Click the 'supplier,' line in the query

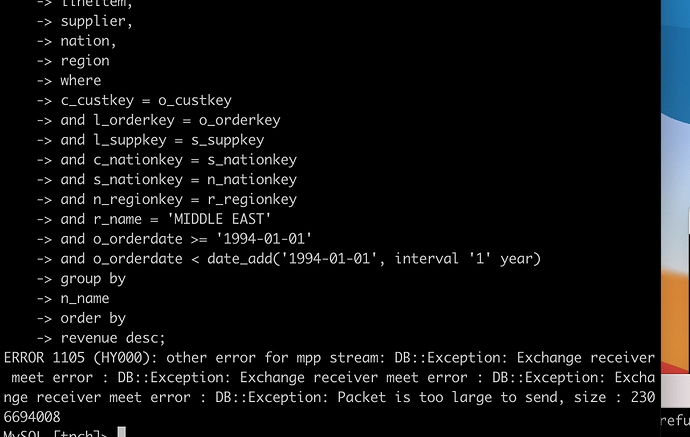[x=96, y=21]
